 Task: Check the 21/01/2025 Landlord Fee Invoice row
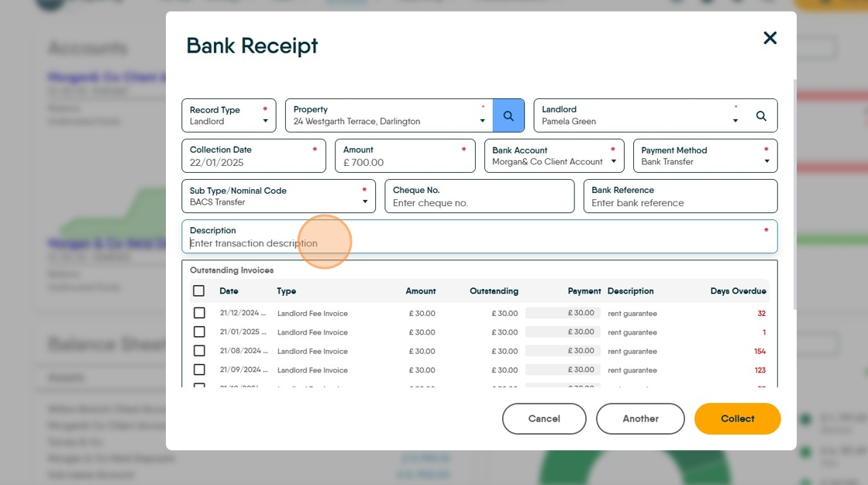coord(199,332)
